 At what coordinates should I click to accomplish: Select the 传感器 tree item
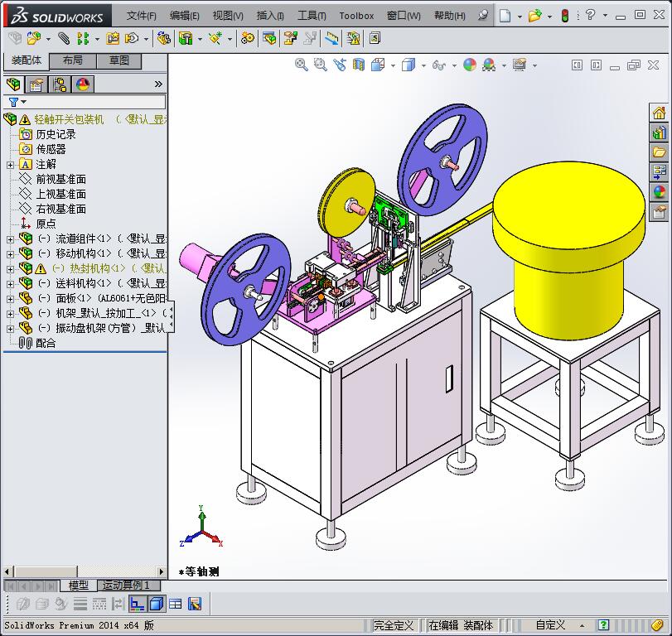(x=51, y=149)
